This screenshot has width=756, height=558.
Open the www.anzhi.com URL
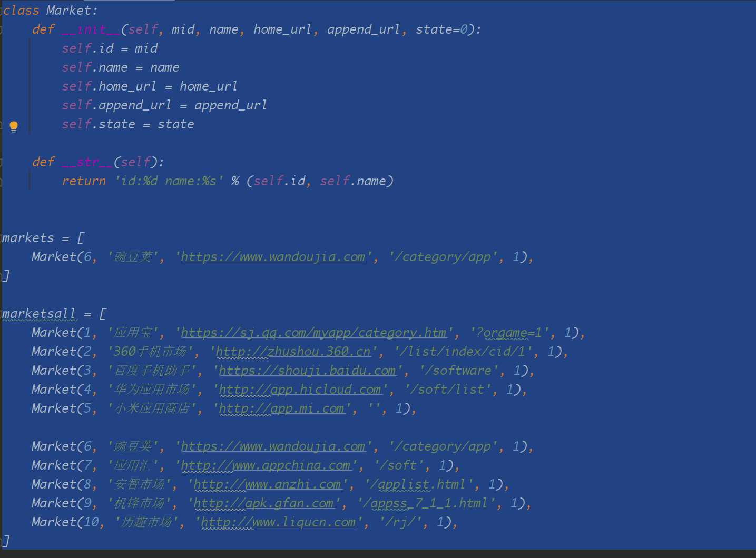[x=267, y=484]
